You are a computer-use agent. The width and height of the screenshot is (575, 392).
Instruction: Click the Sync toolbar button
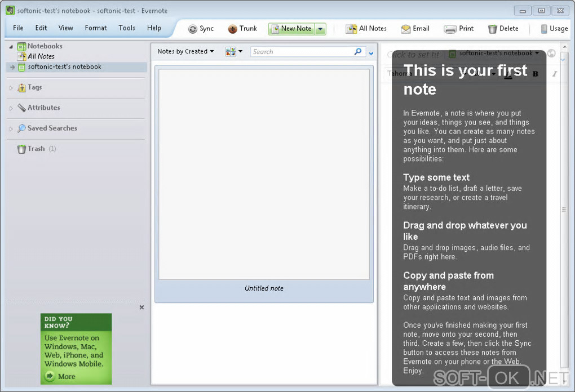point(201,29)
